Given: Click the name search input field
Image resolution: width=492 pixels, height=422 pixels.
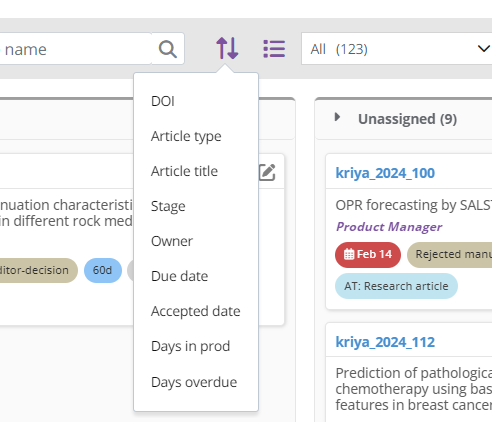Looking at the screenshot, I should [x=75, y=49].
